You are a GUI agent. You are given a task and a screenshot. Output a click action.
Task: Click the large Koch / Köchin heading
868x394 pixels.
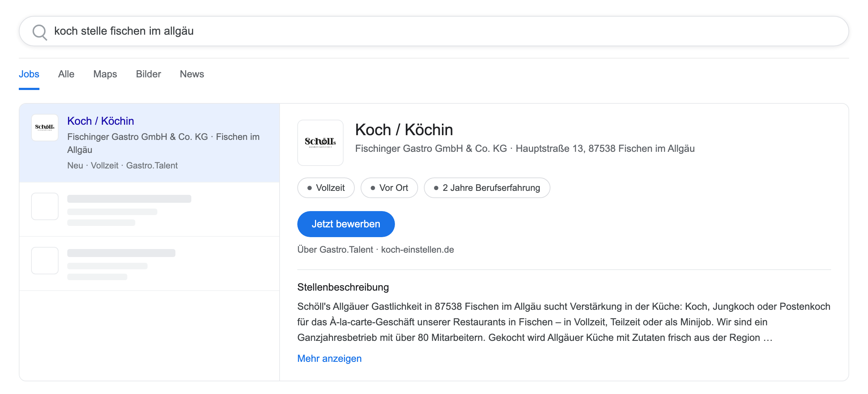[404, 130]
